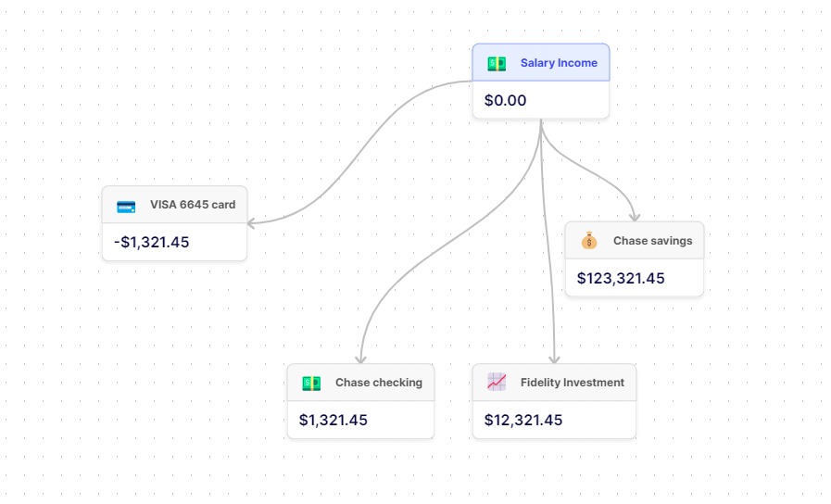Select the VISA 6645 card title
831x504 pixels.
pos(193,205)
